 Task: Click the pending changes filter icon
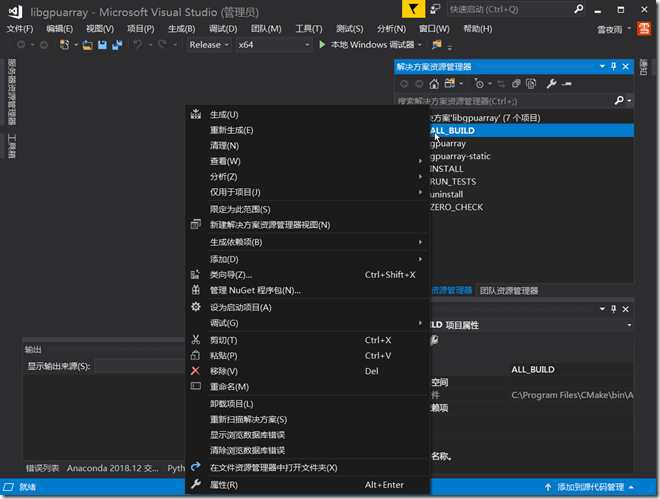[479, 84]
